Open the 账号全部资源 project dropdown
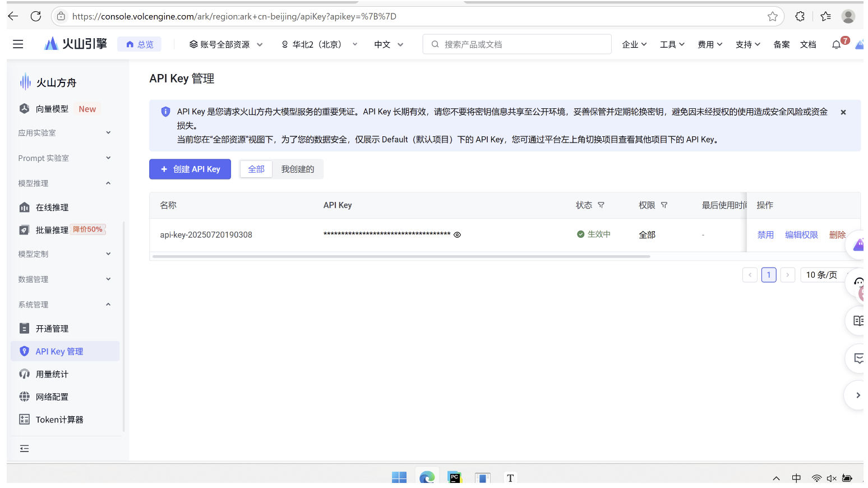The image size is (868, 488). click(226, 44)
